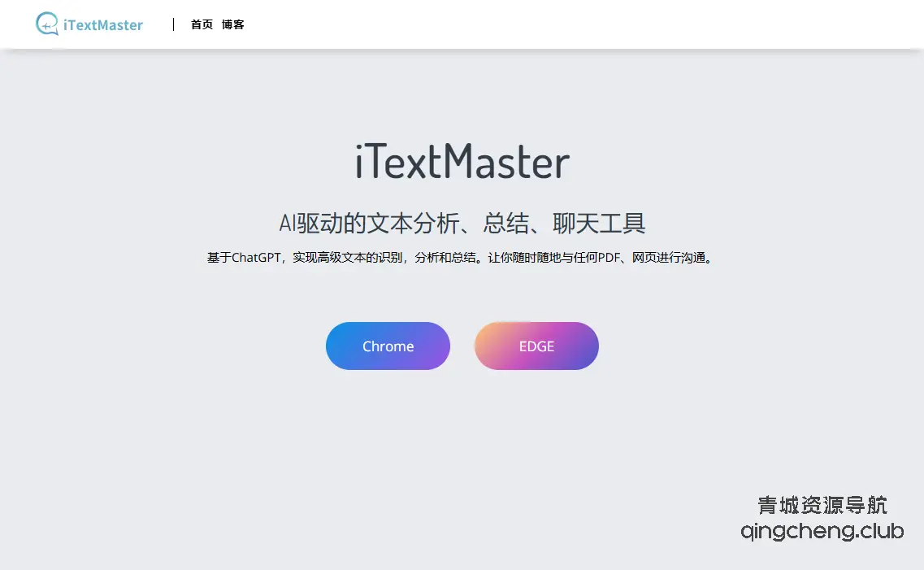Click the iTextMaster main page heading

pos(462,162)
